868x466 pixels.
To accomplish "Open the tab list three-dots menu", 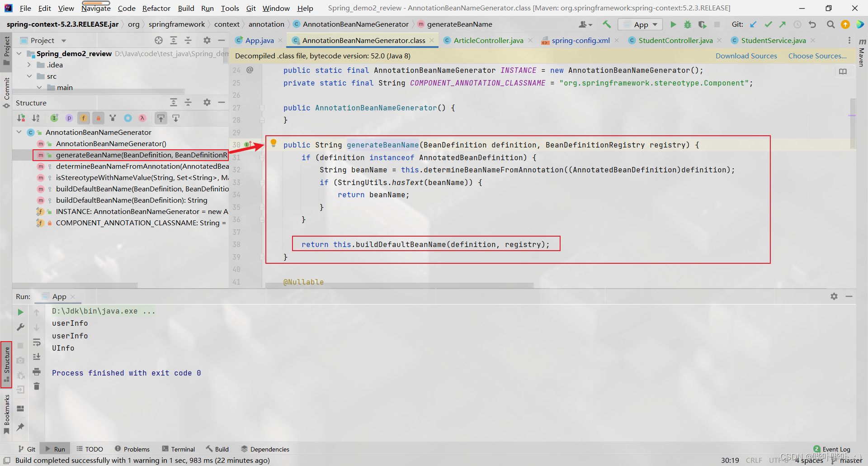I will (849, 40).
